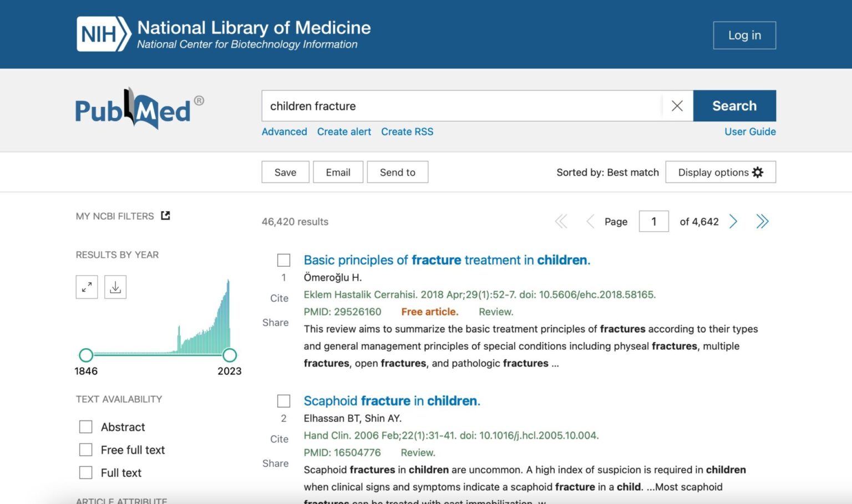
Task: Expand the Results by Year chart
Action: [x=87, y=287]
